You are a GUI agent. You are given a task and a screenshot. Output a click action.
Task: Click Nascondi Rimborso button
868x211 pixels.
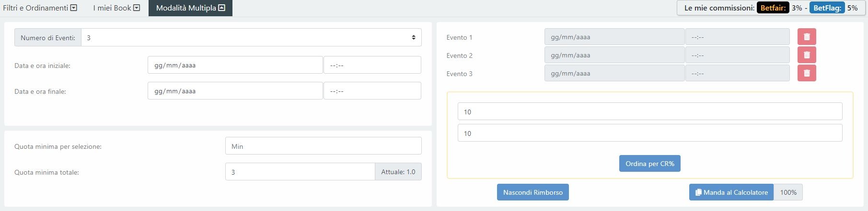532,192
